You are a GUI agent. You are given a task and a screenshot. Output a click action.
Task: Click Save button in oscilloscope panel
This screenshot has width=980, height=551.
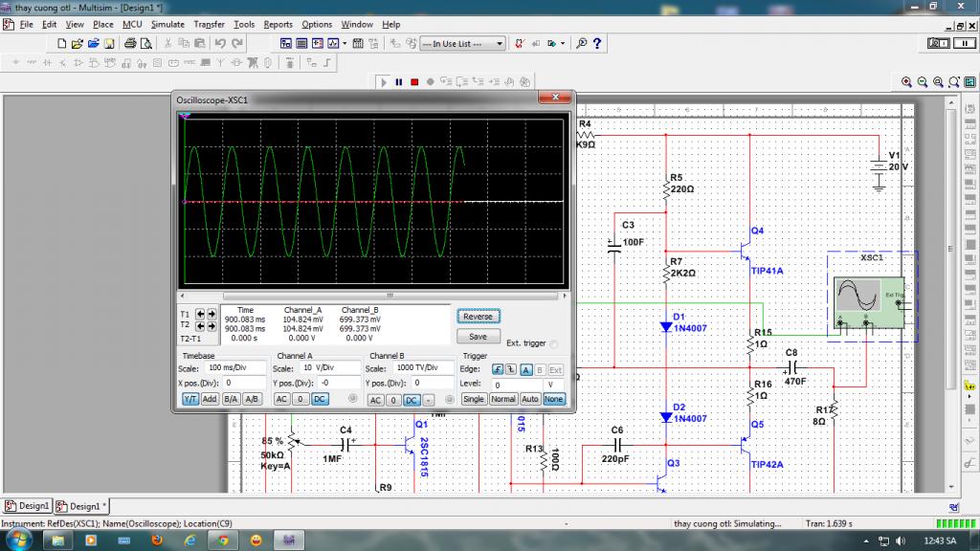479,336
